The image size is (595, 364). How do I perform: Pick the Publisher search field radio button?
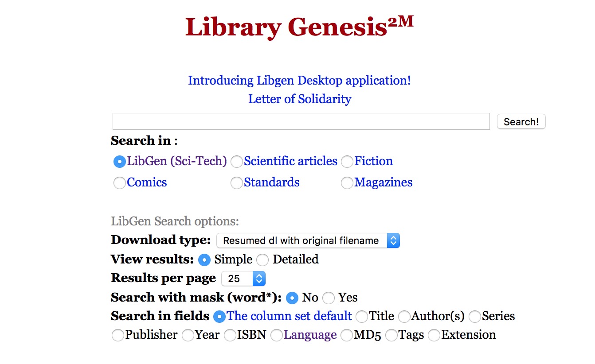click(118, 336)
